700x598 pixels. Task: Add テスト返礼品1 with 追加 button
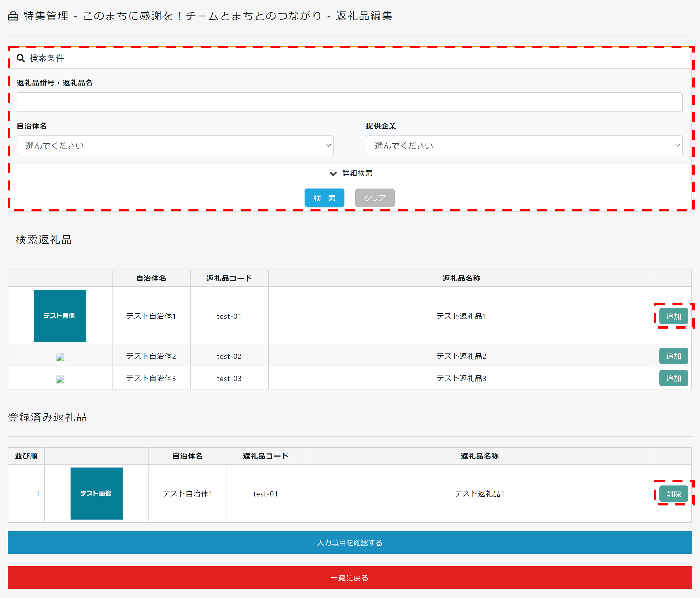(673, 316)
